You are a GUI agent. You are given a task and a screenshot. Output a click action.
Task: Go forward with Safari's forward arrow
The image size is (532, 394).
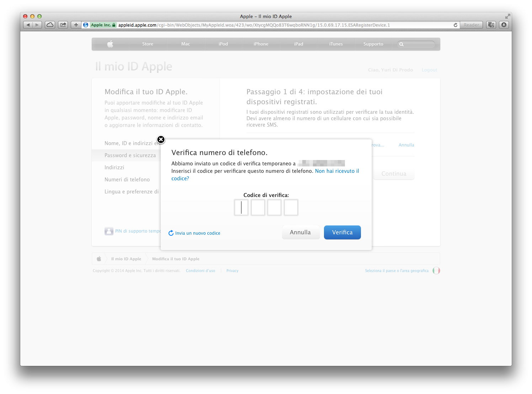pos(37,25)
